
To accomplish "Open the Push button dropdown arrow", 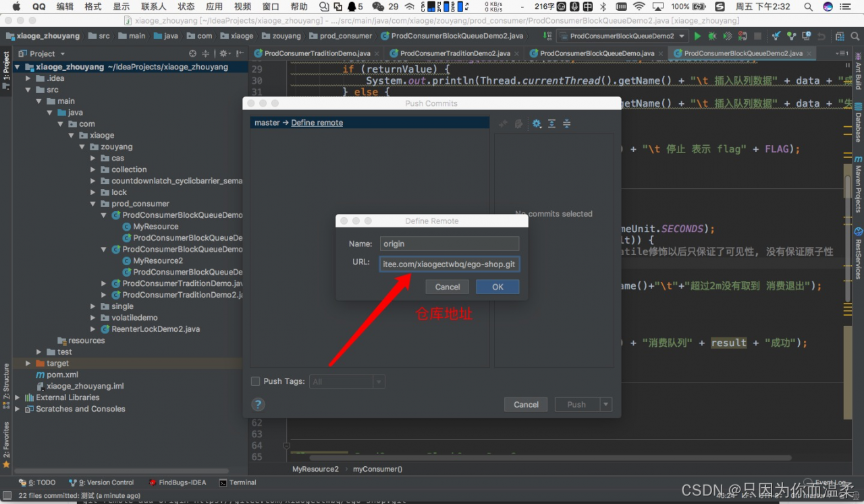I will 605,405.
